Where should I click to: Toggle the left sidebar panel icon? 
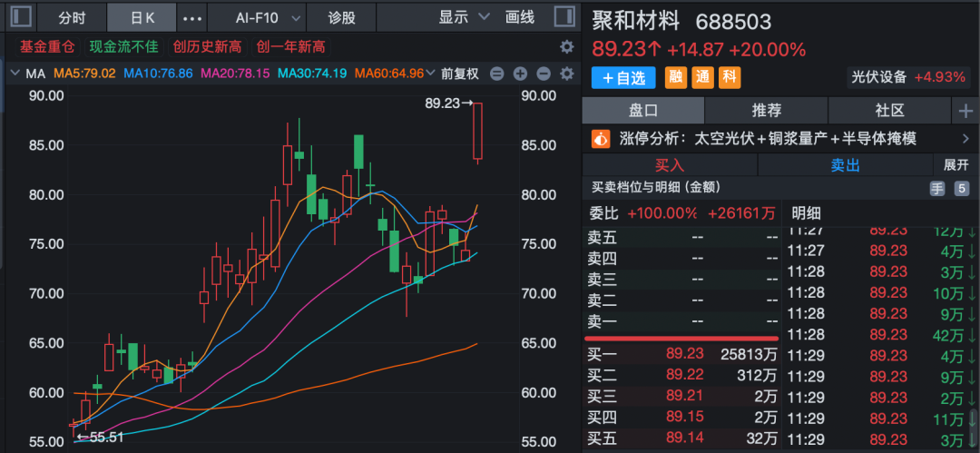[18, 17]
